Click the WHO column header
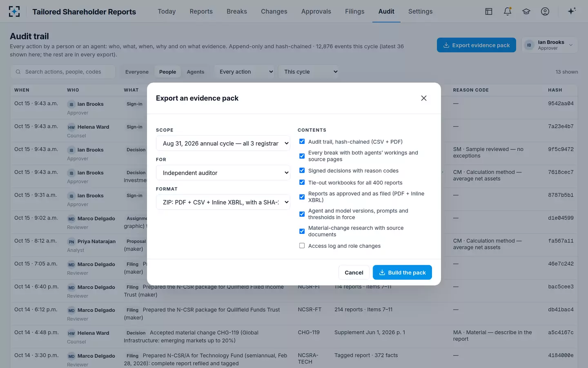588x368 pixels. (73, 90)
